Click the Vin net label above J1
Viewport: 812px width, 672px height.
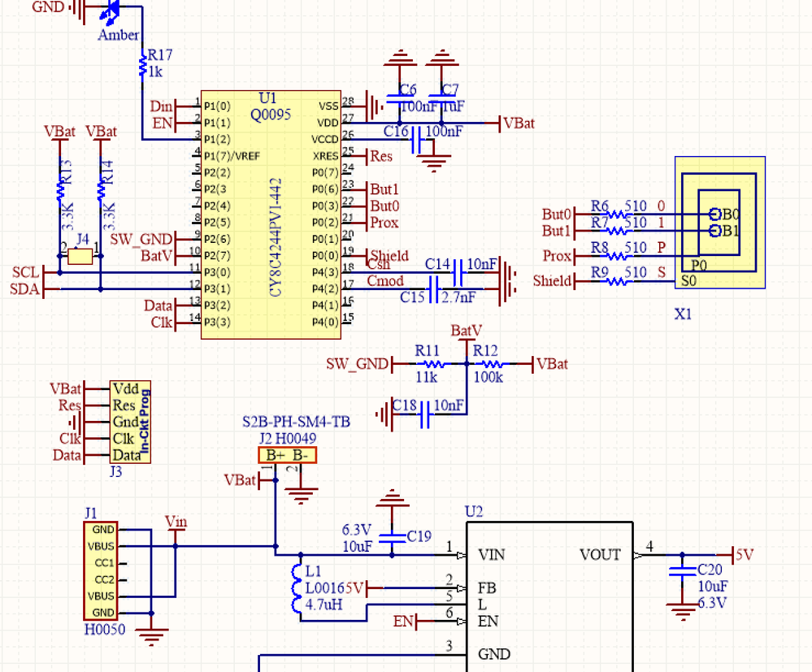coord(176,522)
